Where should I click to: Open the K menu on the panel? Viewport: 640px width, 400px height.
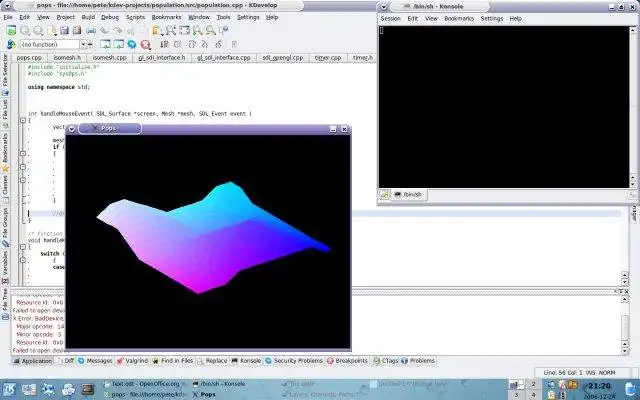pos(9,390)
